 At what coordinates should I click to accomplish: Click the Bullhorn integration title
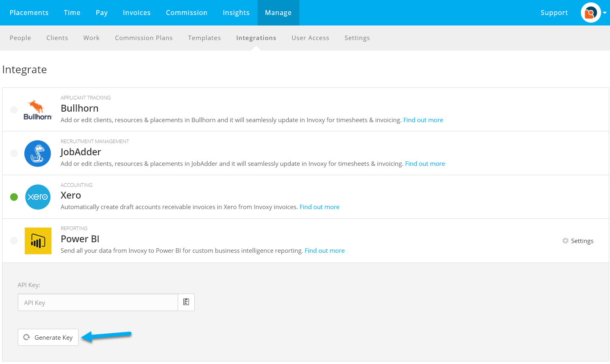[80, 108]
